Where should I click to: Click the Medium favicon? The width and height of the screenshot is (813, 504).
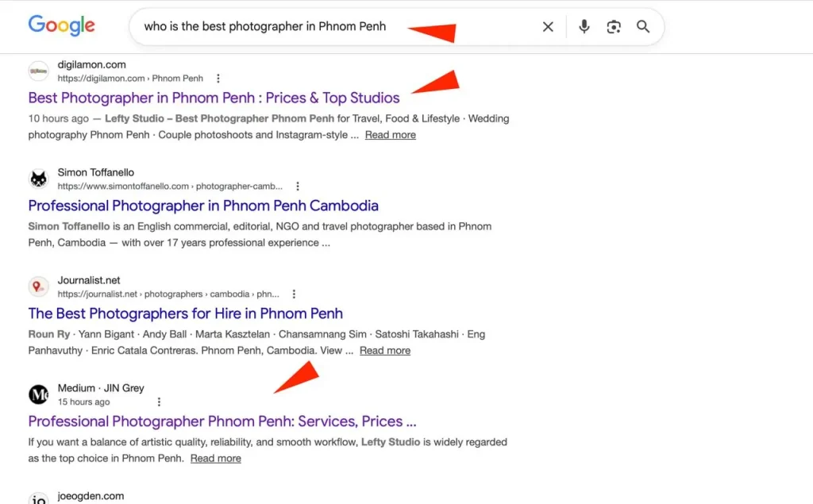pyautogui.click(x=38, y=394)
